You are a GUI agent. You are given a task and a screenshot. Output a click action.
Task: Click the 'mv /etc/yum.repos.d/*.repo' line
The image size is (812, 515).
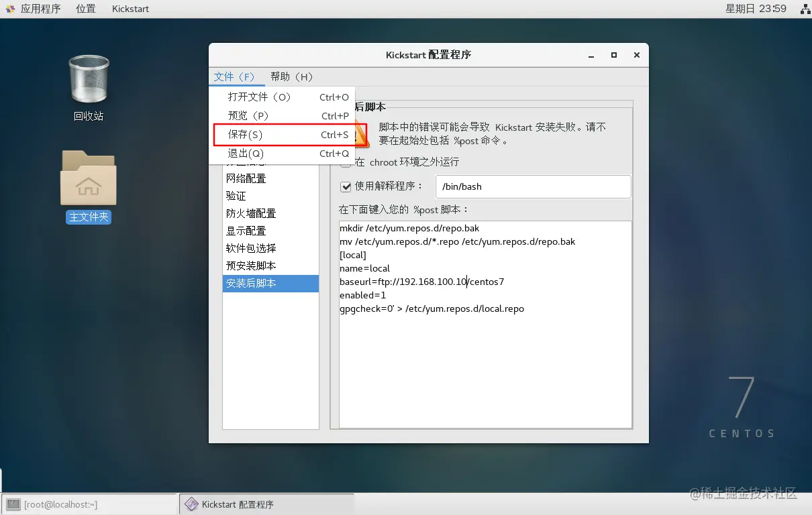(457, 241)
